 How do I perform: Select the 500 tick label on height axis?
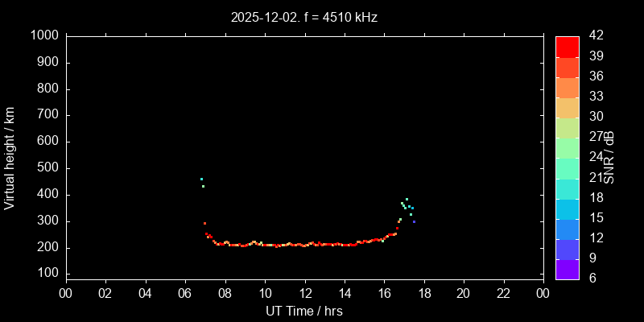pyautogui.click(x=47, y=168)
